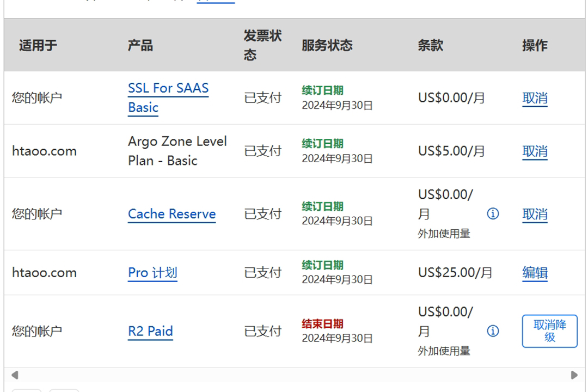The height and width of the screenshot is (392, 588).
Task: Click the 取消降级 button for R2 Paid
Action: pyautogui.click(x=550, y=331)
